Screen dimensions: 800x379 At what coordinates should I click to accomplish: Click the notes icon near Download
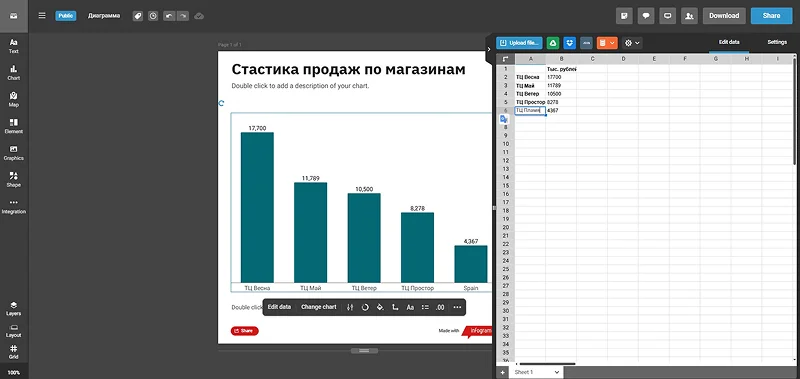[x=624, y=16]
